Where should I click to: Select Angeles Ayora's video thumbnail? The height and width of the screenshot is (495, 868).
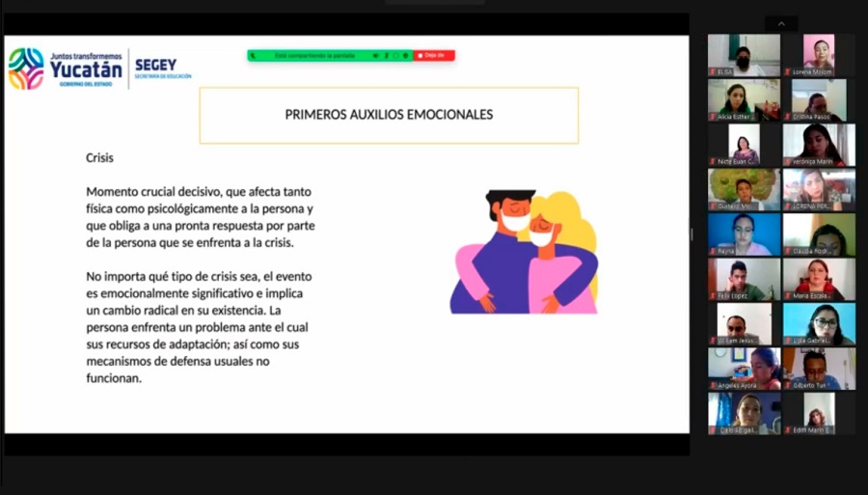click(744, 369)
